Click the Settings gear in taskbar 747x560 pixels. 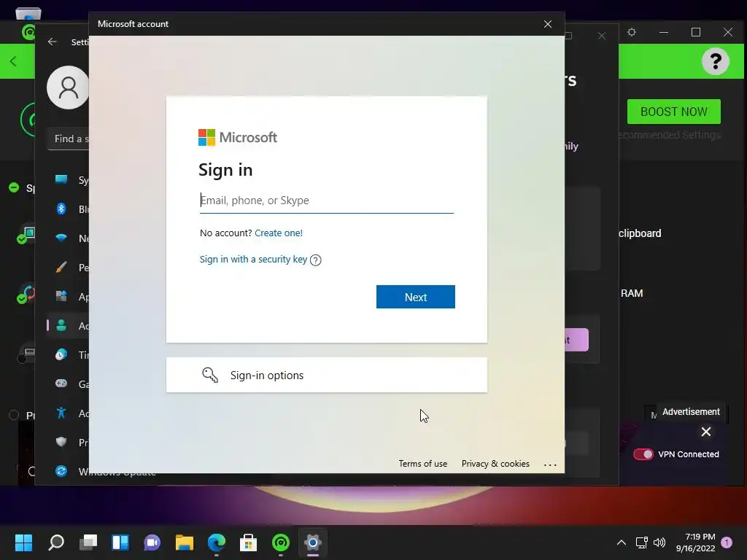pos(313,542)
